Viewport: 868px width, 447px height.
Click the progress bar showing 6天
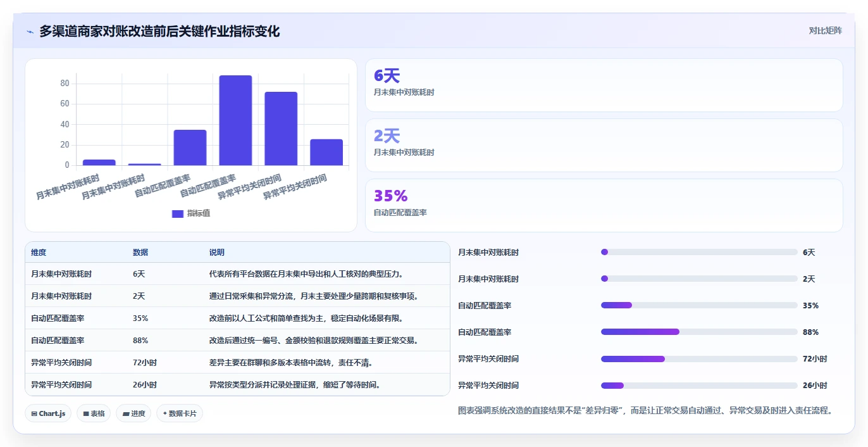(x=699, y=252)
